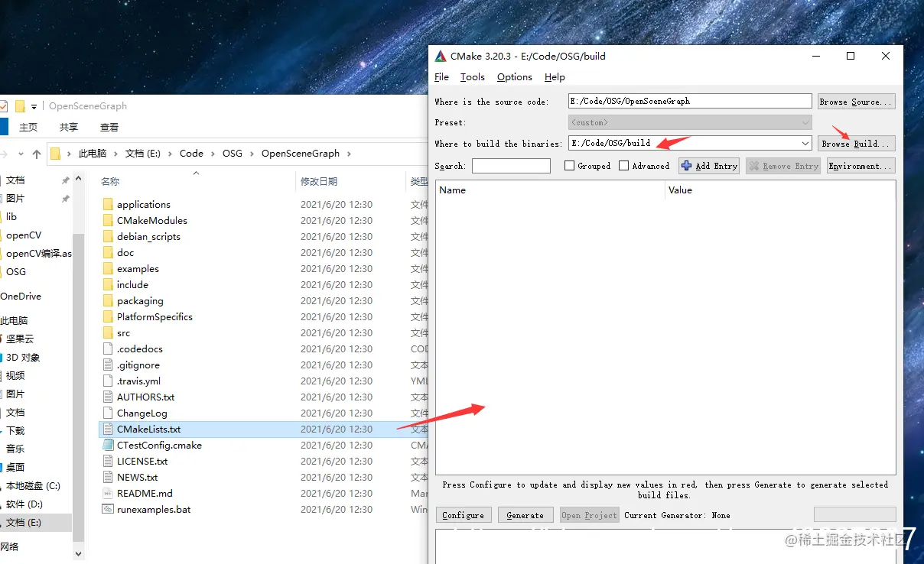
Task: Click the packaging folder icon
Action: (x=108, y=300)
